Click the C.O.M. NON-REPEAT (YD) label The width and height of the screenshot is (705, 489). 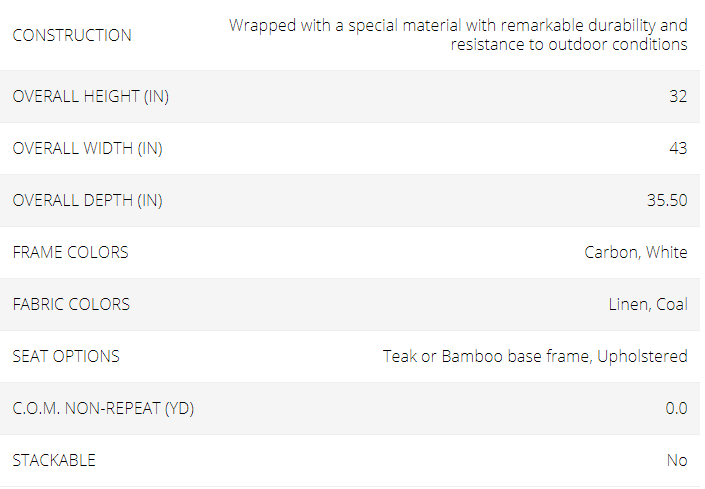click(x=103, y=408)
